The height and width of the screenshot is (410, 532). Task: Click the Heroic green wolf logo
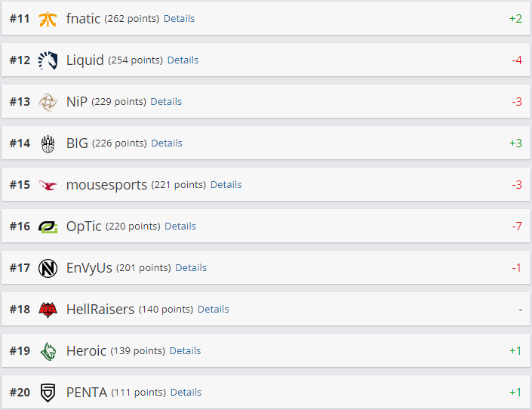pos(48,351)
